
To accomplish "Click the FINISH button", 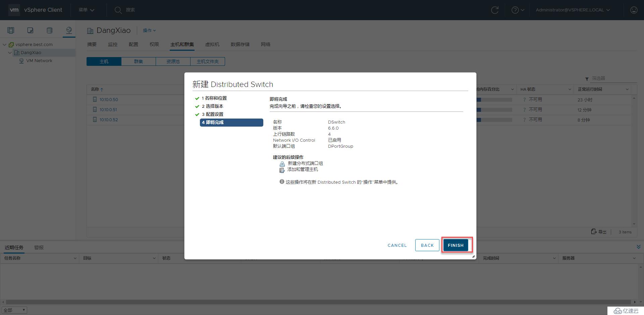I will point(455,245).
